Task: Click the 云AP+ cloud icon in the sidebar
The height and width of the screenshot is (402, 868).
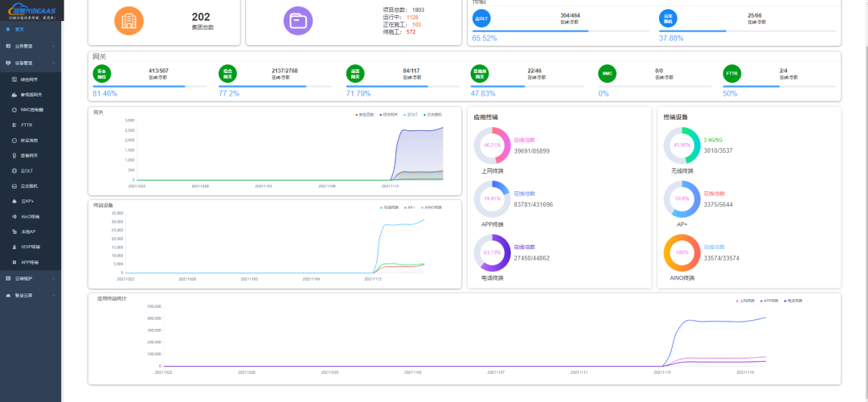Action: (14, 201)
